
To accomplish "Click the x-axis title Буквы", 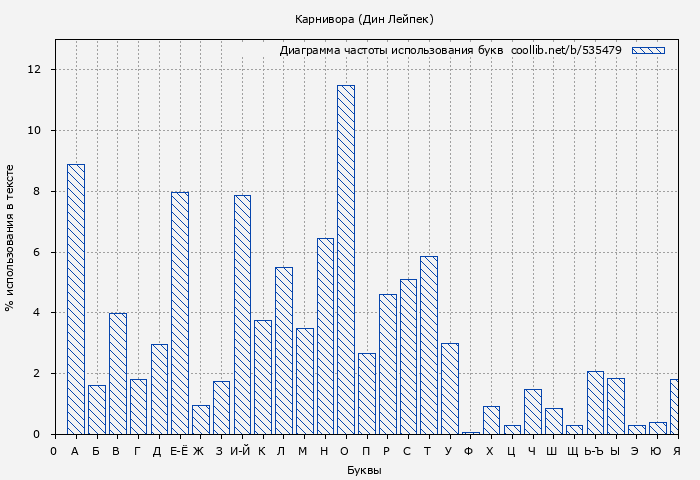I will (364, 470).
